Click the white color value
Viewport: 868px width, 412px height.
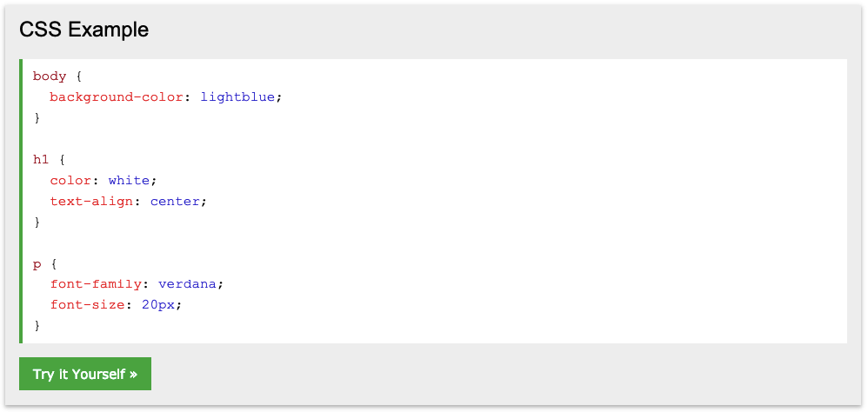(129, 181)
